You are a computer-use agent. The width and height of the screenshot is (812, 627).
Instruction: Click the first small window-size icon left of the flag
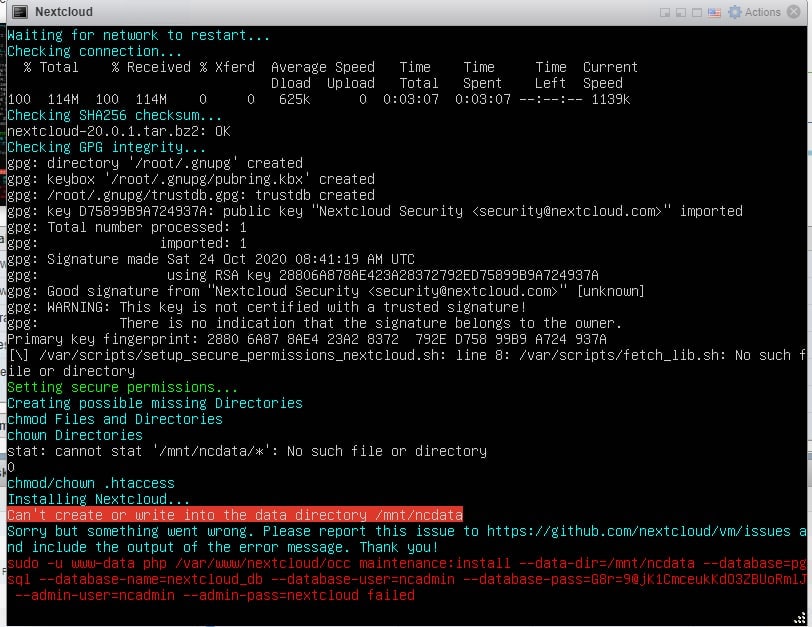click(665, 12)
